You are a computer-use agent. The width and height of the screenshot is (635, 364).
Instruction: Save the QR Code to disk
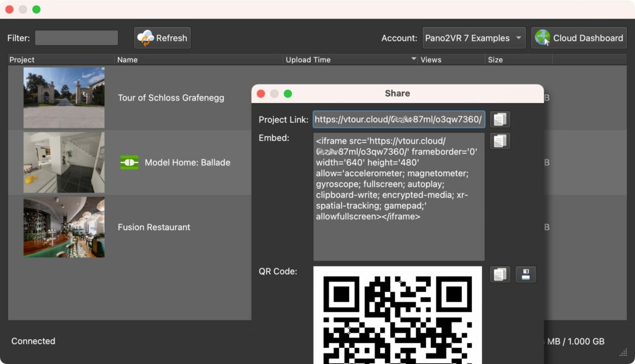point(526,275)
